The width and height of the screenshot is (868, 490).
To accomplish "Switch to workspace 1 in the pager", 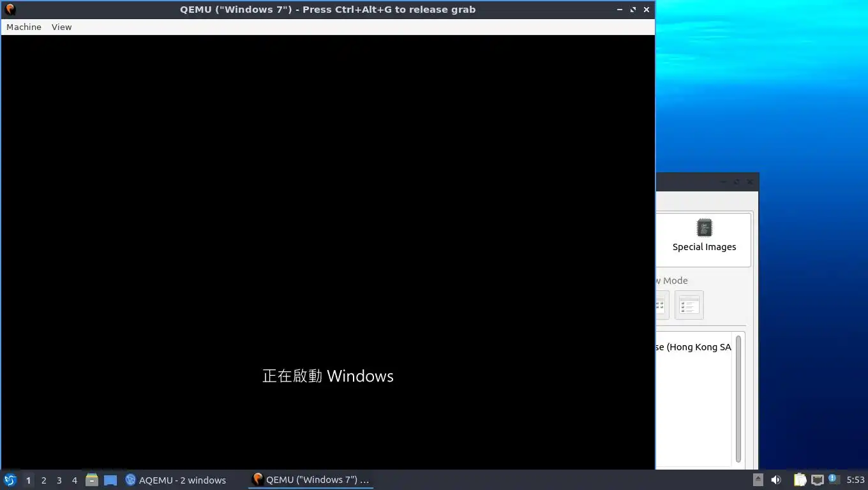I will (28, 480).
